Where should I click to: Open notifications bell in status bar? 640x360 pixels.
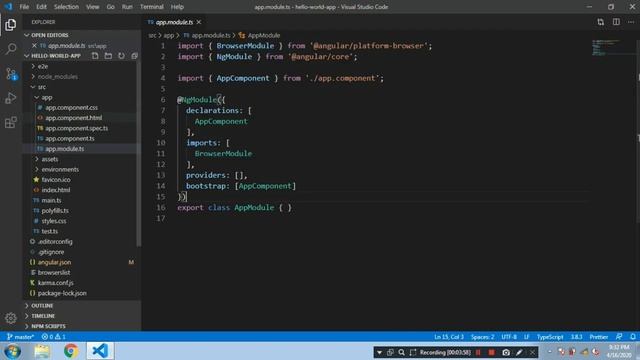pos(633,337)
